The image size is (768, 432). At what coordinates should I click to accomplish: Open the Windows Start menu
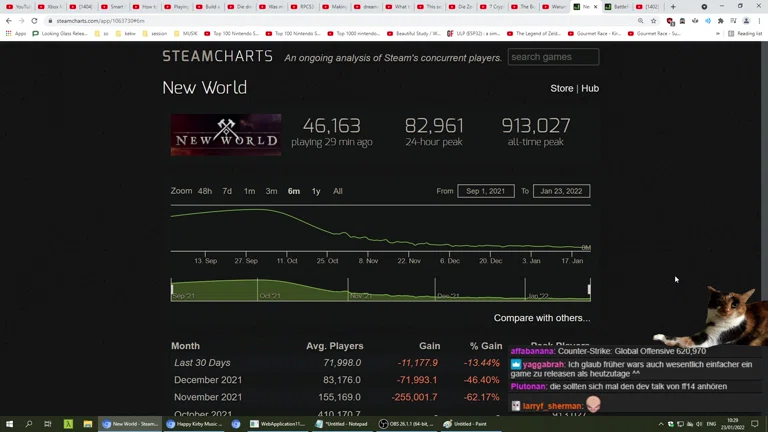[9, 424]
